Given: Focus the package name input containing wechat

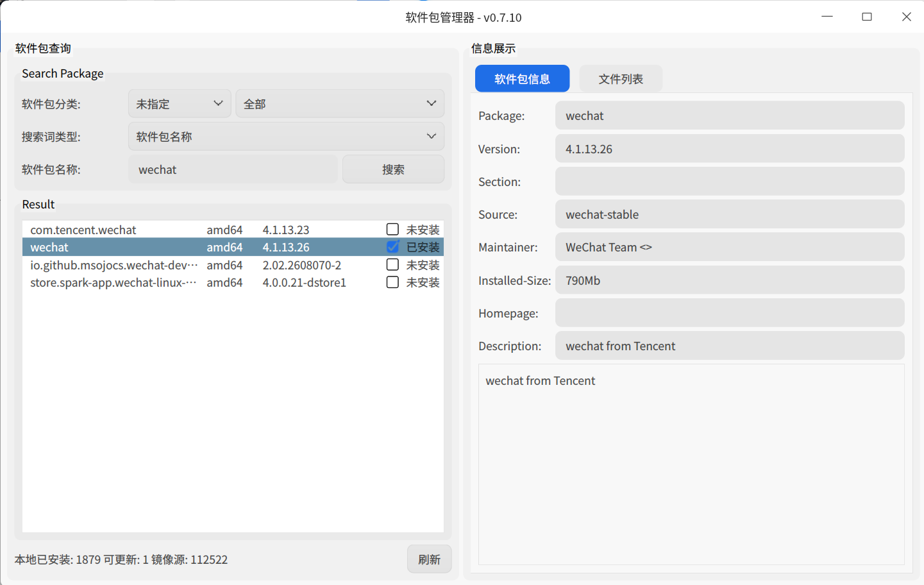Looking at the screenshot, I should [x=233, y=169].
